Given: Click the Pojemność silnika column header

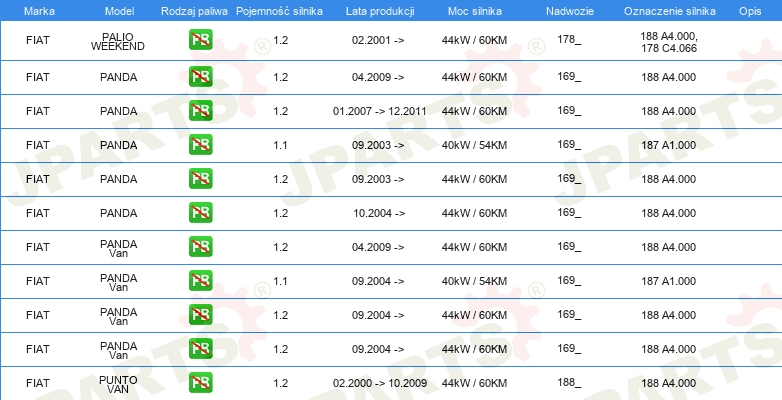Looking at the screenshot, I should tap(279, 11).
